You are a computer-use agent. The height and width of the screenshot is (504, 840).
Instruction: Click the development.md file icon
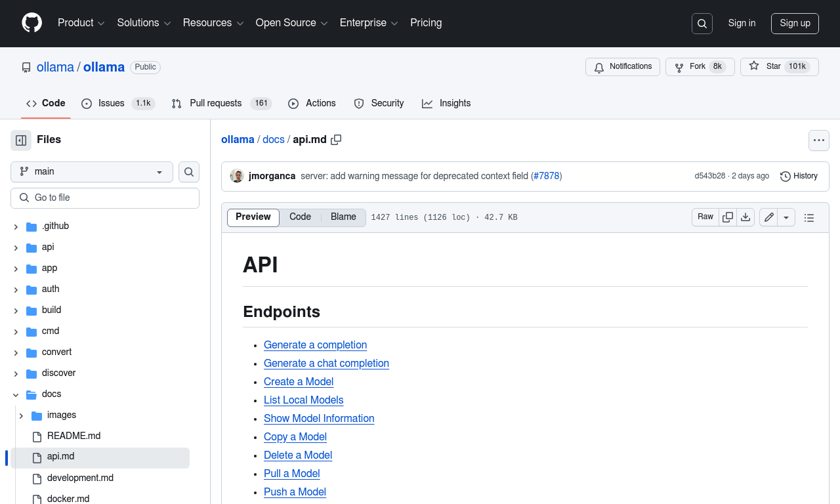click(37, 478)
